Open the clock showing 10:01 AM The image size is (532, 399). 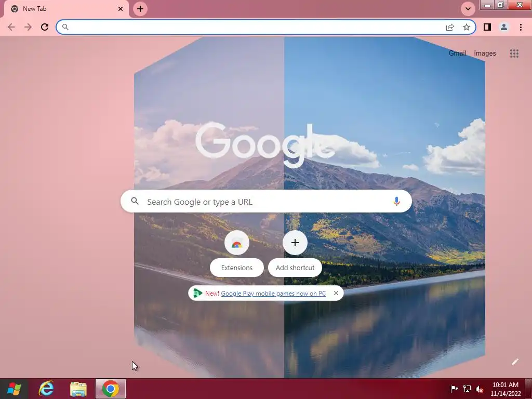click(505, 389)
